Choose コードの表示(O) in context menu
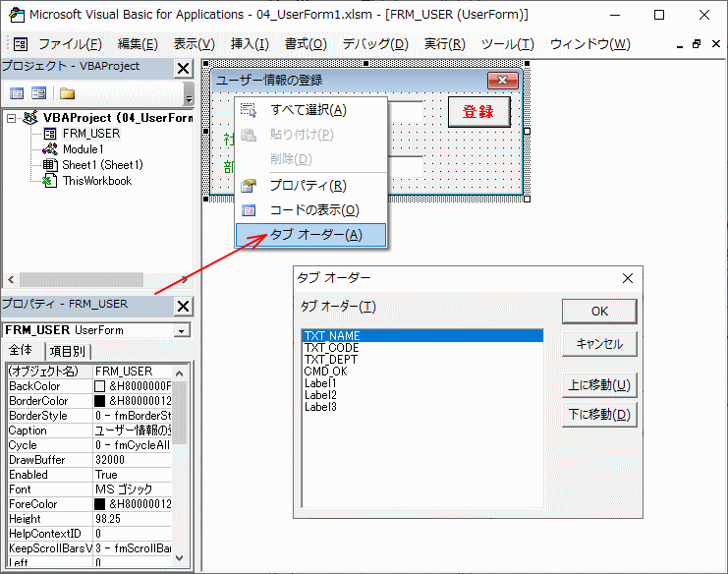 pyautogui.click(x=310, y=210)
